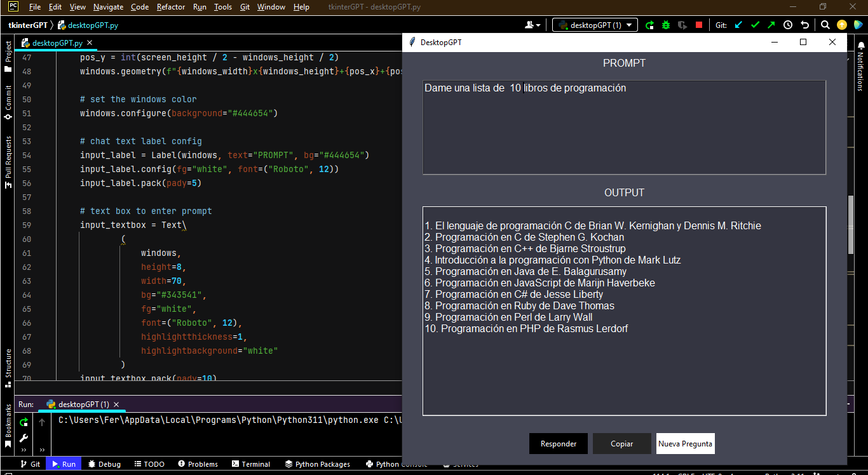Close the desktopGPT (1) run tab

point(116,405)
